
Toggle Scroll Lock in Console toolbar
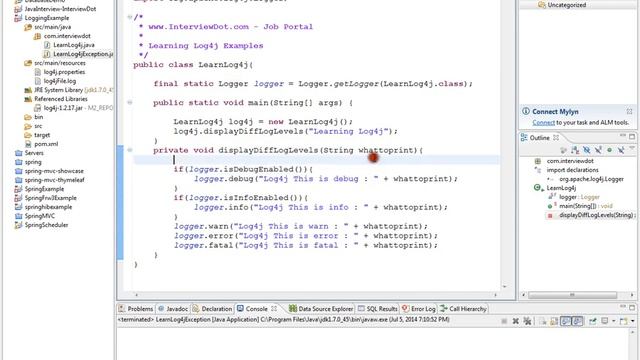point(554,322)
